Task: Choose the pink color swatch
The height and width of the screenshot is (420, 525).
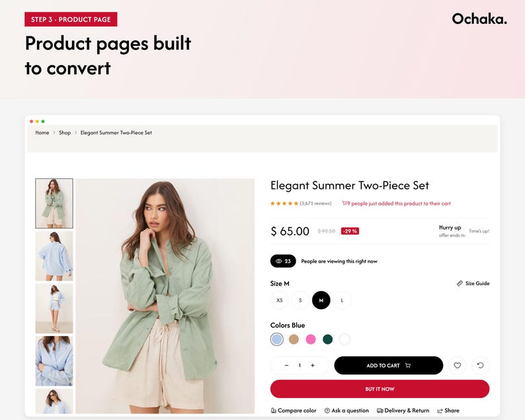Action: point(311,339)
